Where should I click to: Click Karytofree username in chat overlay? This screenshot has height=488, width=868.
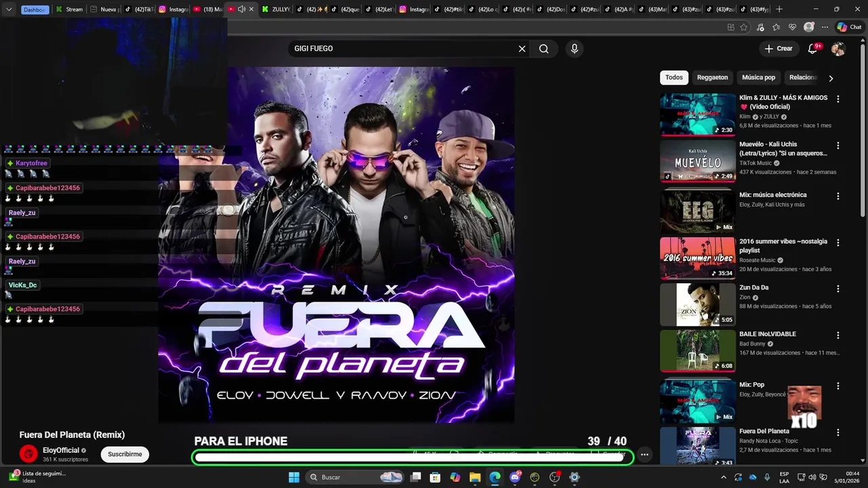point(31,163)
